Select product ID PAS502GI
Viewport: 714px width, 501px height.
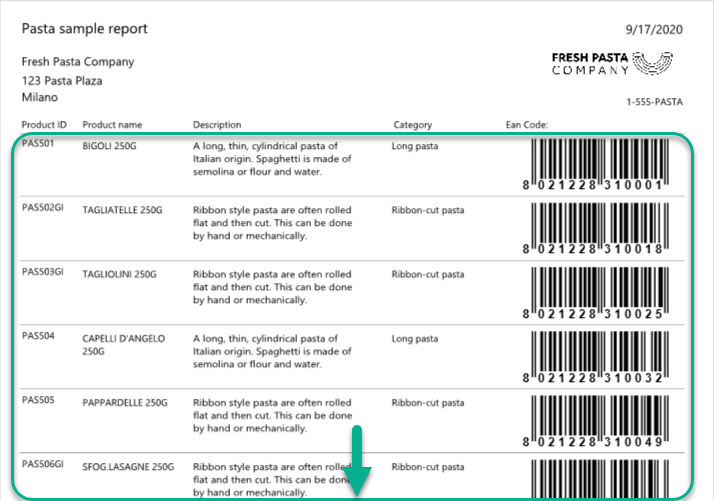pos(43,208)
